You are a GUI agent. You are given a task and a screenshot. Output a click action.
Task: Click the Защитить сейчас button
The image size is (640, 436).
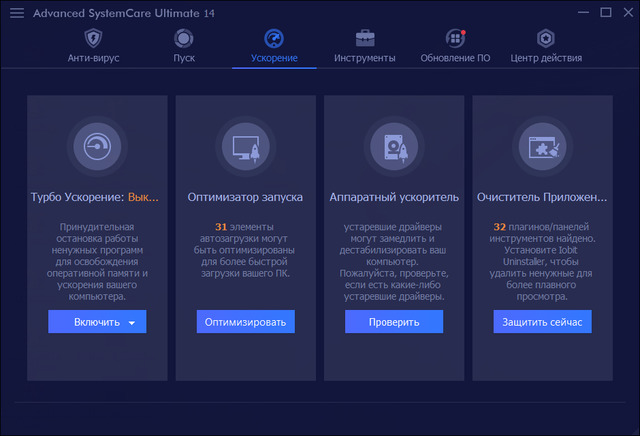click(542, 322)
